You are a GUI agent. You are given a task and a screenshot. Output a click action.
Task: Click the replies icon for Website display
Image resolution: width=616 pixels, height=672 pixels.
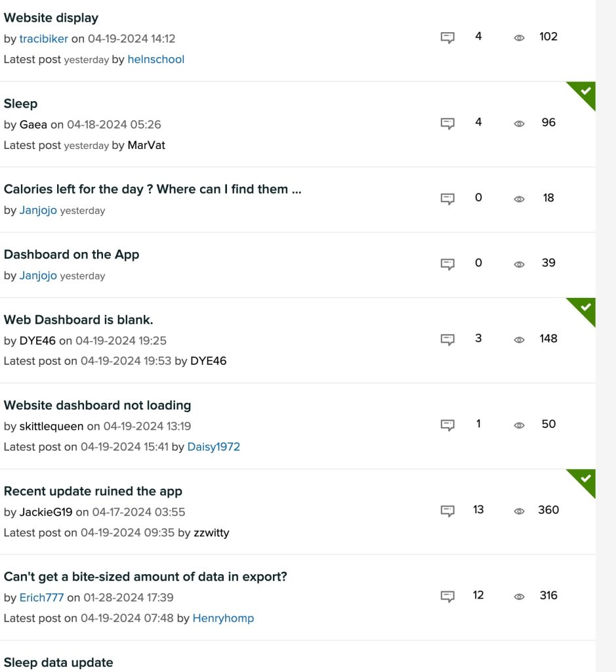[x=447, y=37]
